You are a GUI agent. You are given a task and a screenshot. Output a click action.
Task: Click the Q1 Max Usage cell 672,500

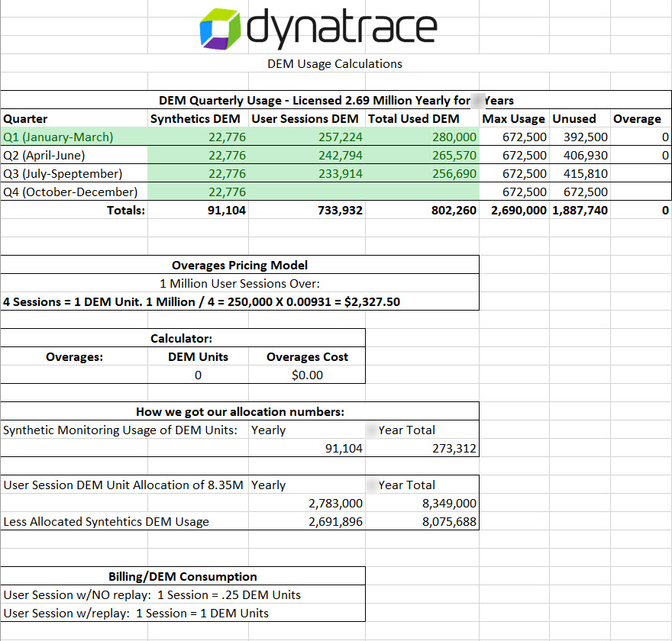coord(525,137)
